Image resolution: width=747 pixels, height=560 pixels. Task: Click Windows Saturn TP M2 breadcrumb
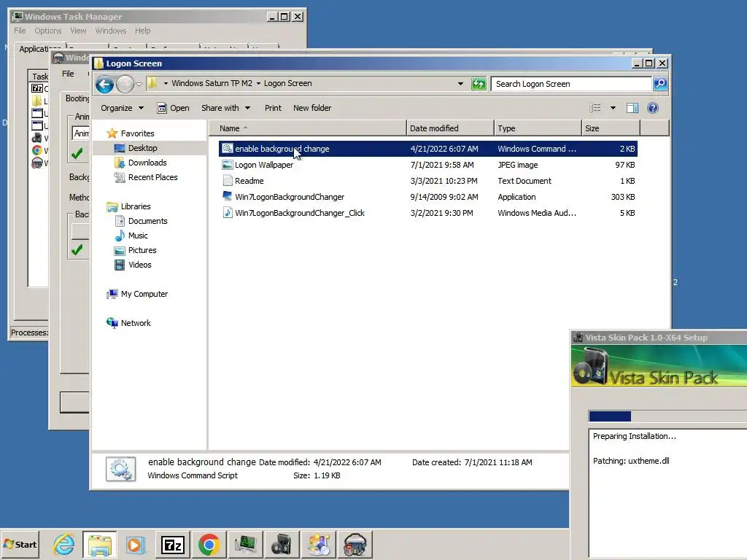[x=212, y=83]
